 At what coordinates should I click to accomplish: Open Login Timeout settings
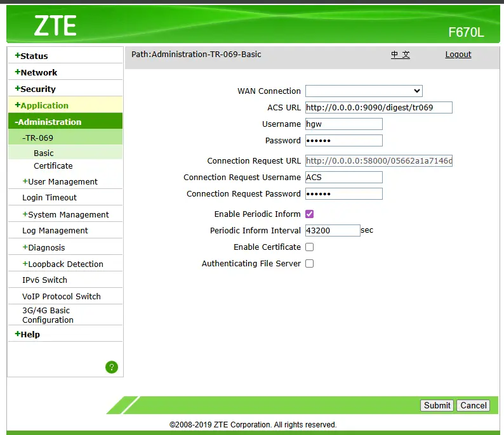click(x=50, y=197)
